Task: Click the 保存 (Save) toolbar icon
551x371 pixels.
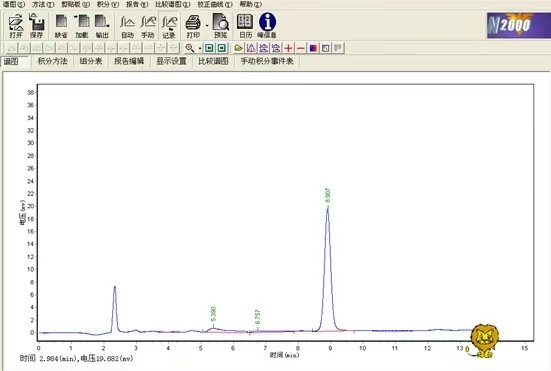Action: (36, 26)
